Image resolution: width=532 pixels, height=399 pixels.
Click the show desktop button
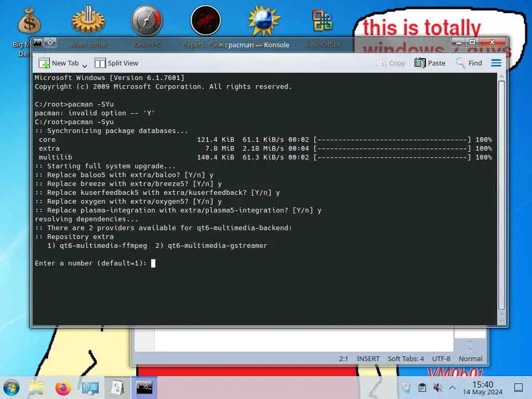(518, 388)
